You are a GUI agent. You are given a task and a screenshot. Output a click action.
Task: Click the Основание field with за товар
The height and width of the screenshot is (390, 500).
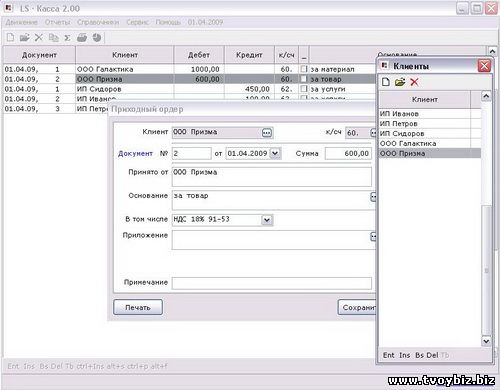tap(271, 200)
